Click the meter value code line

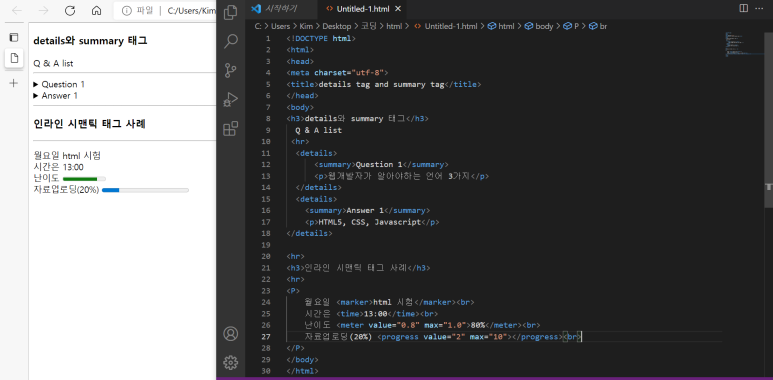click(422, 325)
